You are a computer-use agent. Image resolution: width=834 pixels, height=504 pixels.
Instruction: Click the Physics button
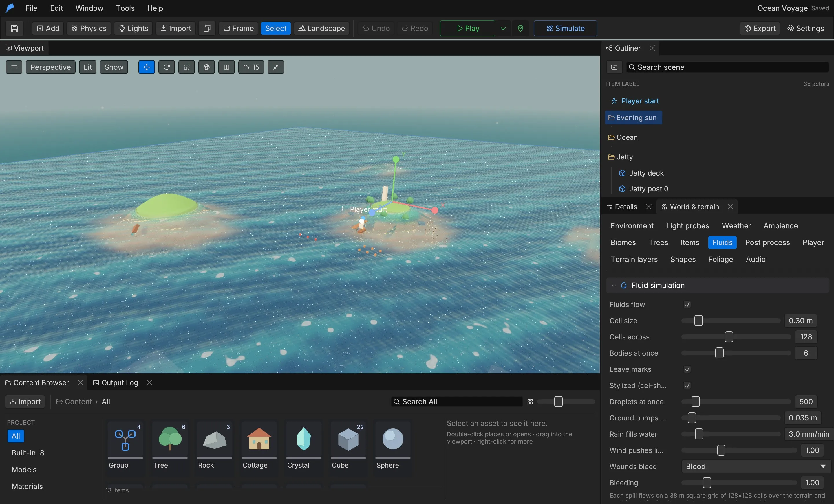coord(89,28)
